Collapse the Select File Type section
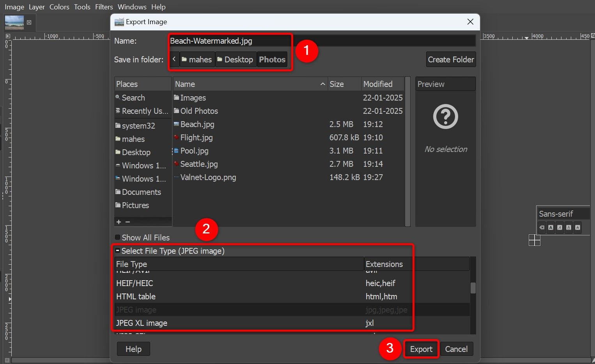This screenshot has width=595, height=364. tap(117, 250)
